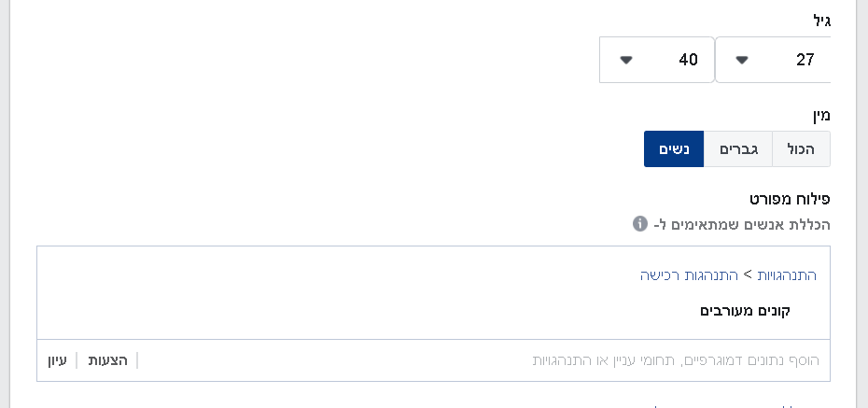Open the maximum age dropdown showing 40

656,60
